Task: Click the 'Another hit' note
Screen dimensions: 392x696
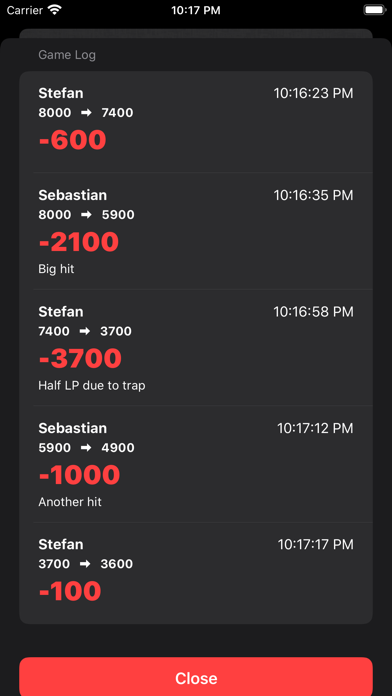Action: point(70,502)
